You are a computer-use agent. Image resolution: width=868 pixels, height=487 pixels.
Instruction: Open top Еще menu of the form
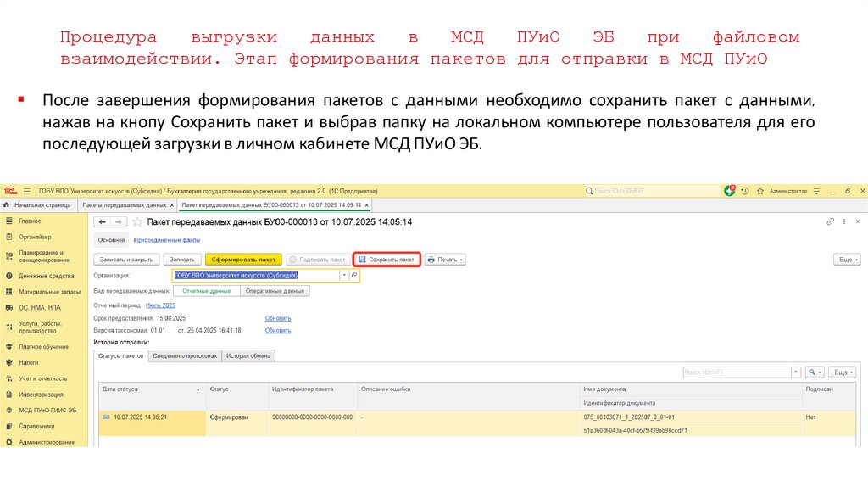coord(847,260)
